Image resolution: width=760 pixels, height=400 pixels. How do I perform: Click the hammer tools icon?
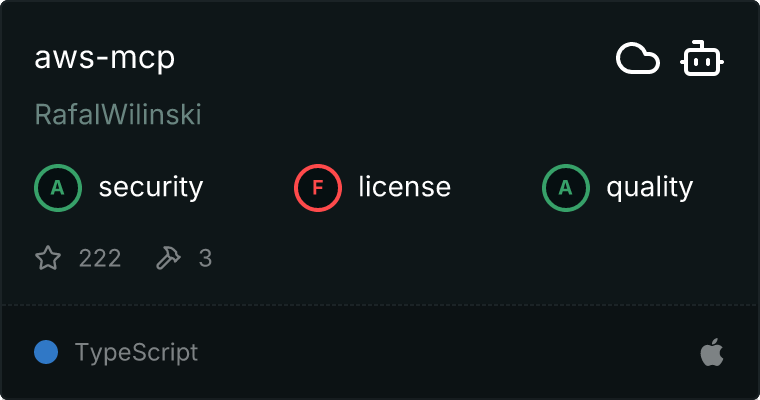click(x=168, y=259)
